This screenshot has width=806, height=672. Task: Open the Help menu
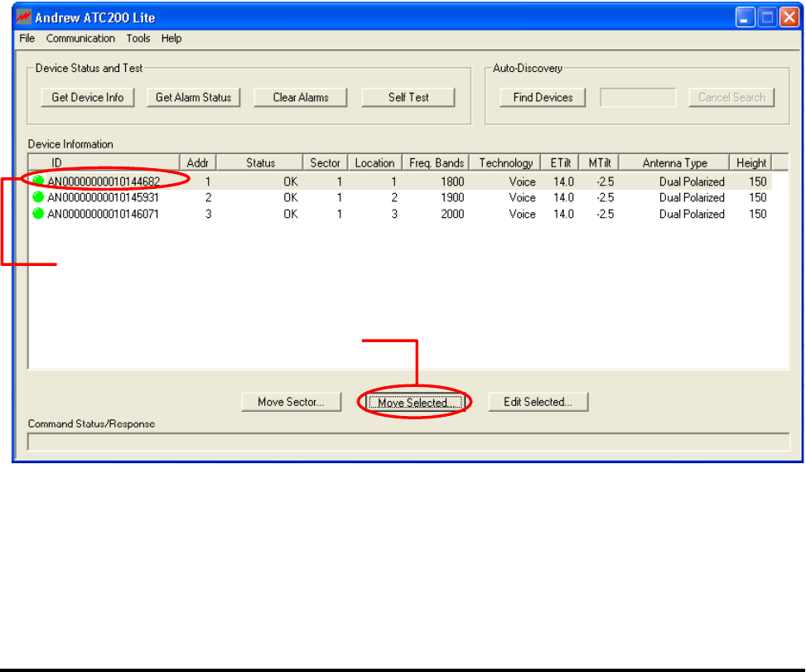(171, 39)
